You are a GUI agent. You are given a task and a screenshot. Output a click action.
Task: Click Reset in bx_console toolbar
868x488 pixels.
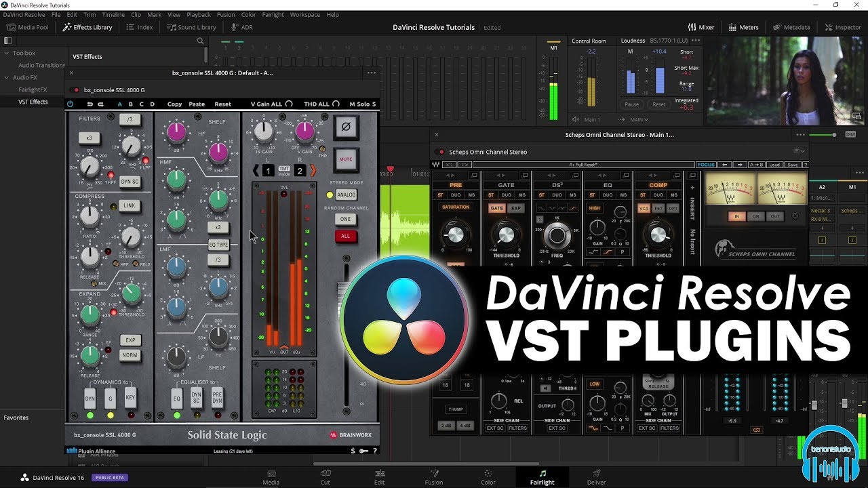(x=222, y=104)
